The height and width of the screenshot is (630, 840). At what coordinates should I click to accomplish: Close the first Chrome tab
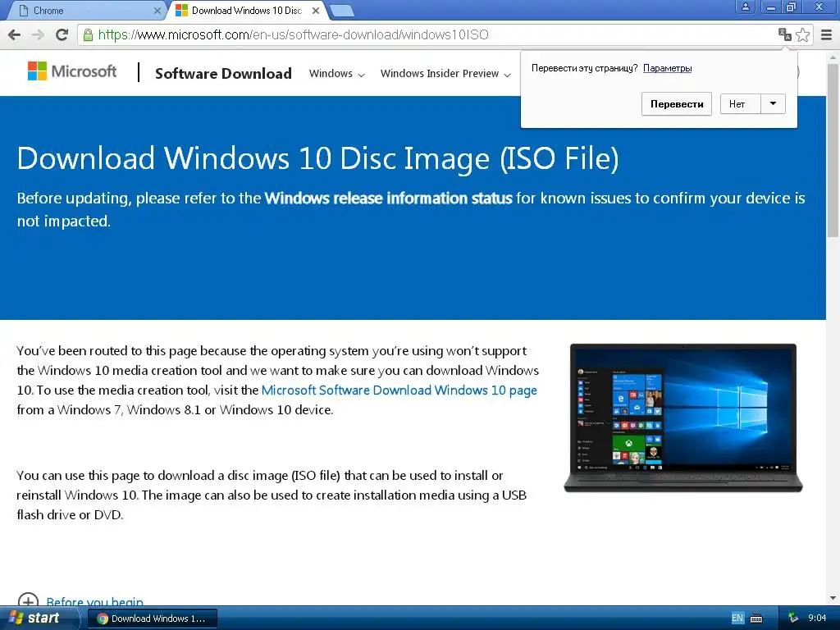click(157, 10)
